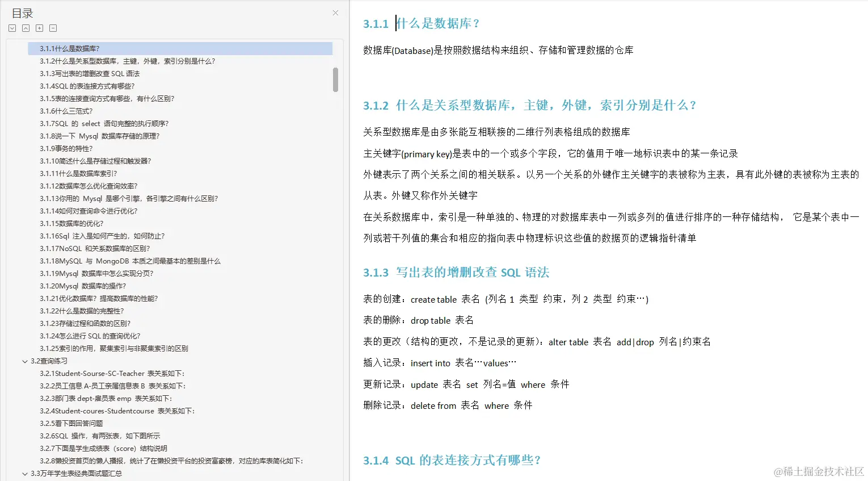Close the 目录 bookmarks panel
Viewport: 868px width, 481px height.
(335, 12)
